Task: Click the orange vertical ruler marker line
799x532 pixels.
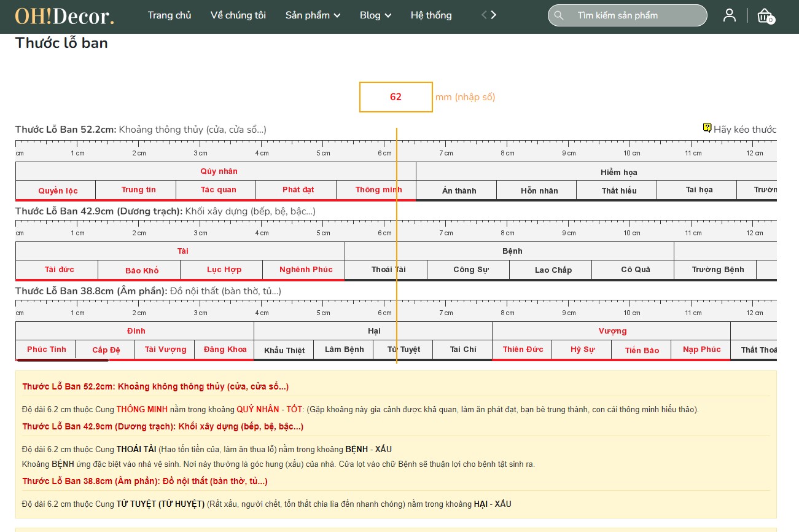Action: click(397, 246)
